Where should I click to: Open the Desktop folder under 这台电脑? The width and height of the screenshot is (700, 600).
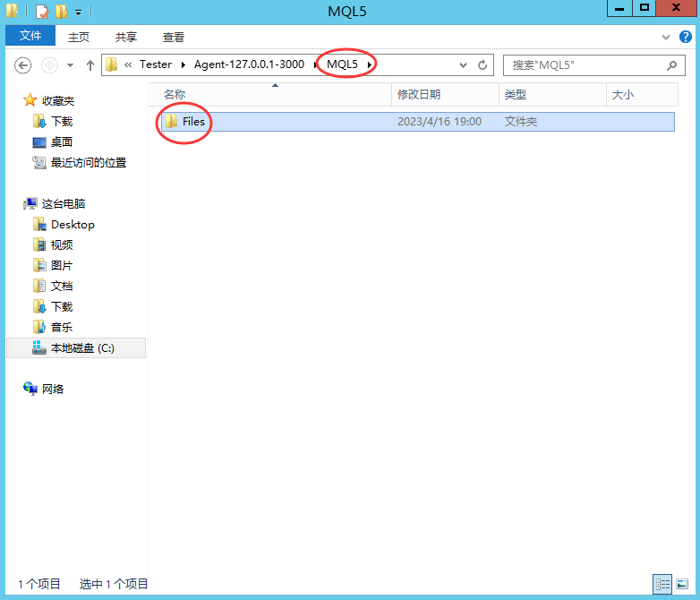point(73,224)
